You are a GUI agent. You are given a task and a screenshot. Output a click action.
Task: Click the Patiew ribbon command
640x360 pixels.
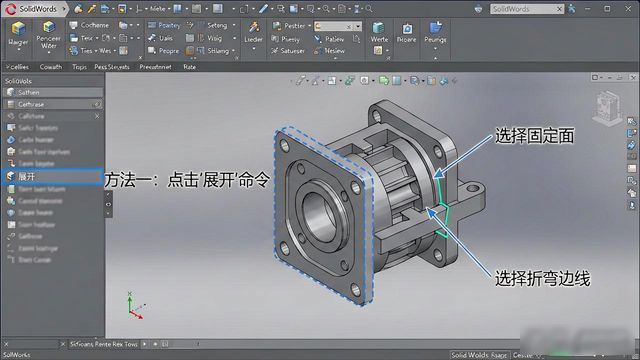click(329, 39)
